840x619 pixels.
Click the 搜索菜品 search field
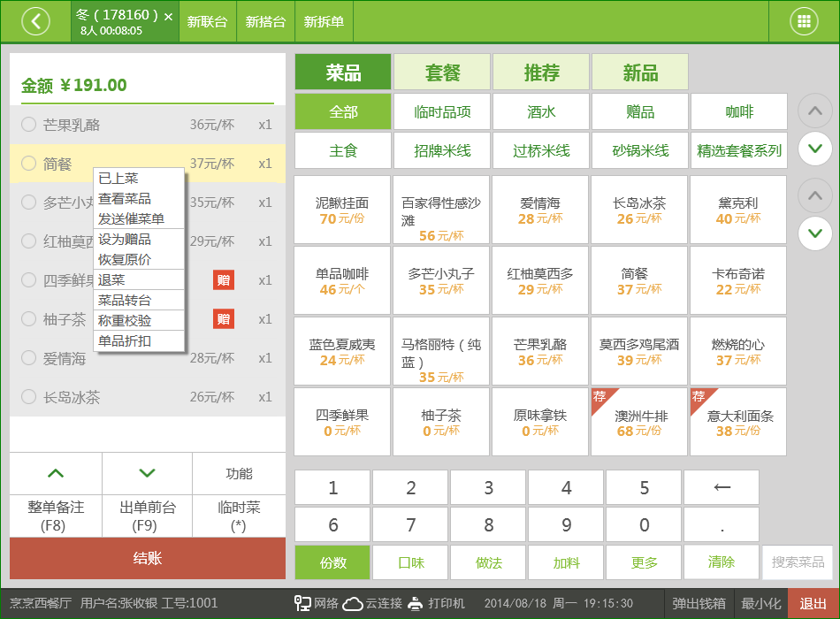pyautogui.click(x=798, y=562)
